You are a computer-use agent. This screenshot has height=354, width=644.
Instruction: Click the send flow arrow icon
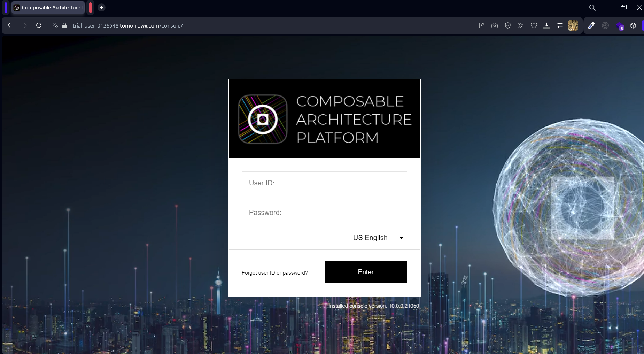point(521,25)
